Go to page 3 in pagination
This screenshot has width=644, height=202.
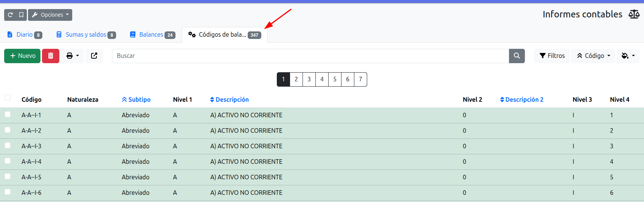pyautogui.click(x=309, y=79)
